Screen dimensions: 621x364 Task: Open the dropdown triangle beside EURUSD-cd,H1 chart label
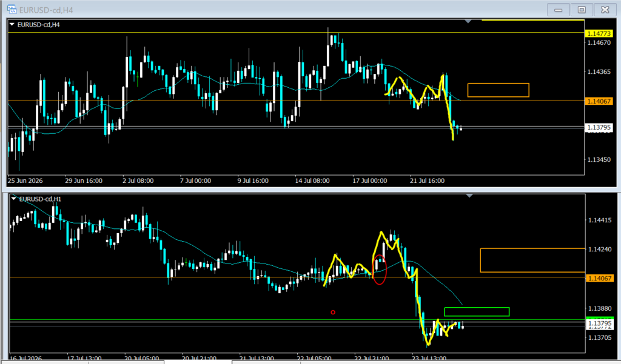tap(14, 199)
